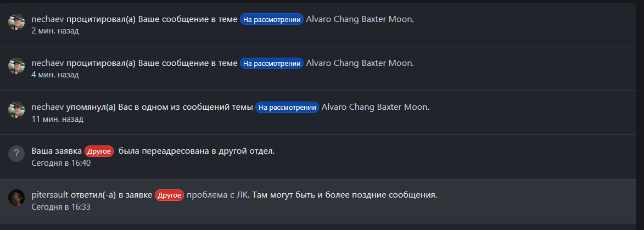This screenshot has width=644, height=230.
Task: Open nechaev username in the 11 min. notification
Action: [48, 107]
